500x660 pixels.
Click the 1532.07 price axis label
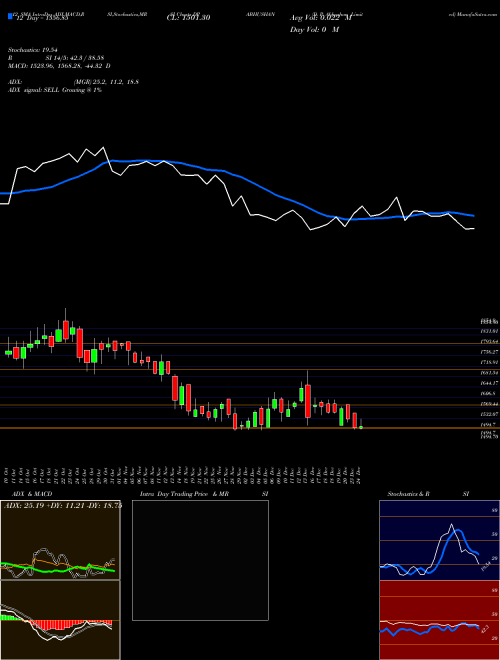490,415
